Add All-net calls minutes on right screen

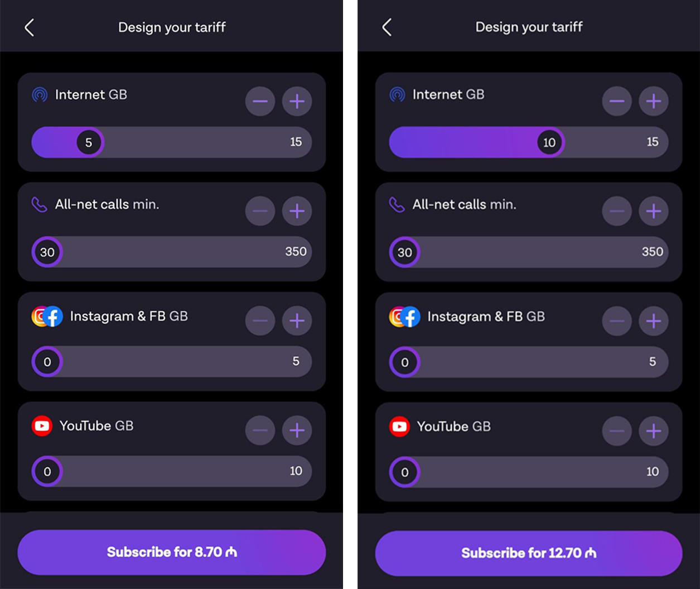[x=654, y=211]
